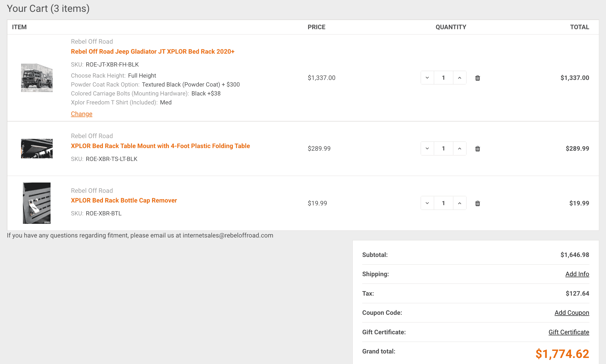Decrease quantity of Jeep Gladiator Bed Rack
The height and width of the screenshot is (364, 606).
[x=427, y=78]
